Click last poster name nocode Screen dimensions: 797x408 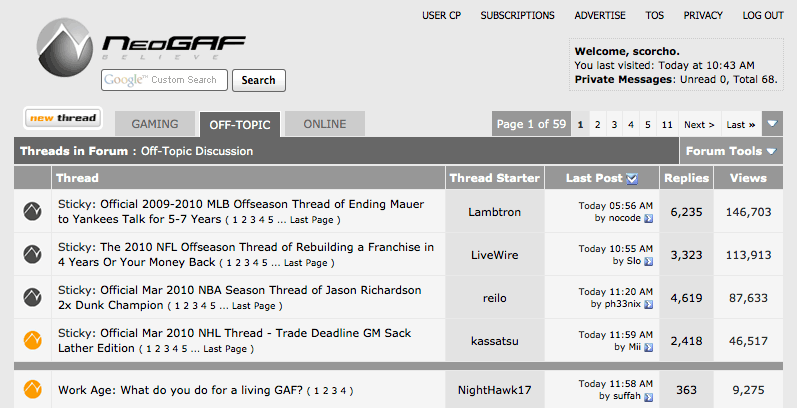[625, 218]
